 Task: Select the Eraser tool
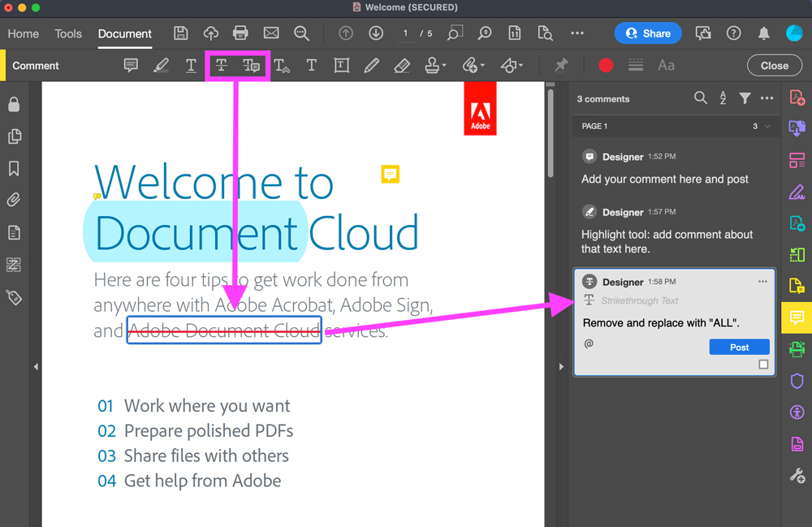click(x=402, y=65)
